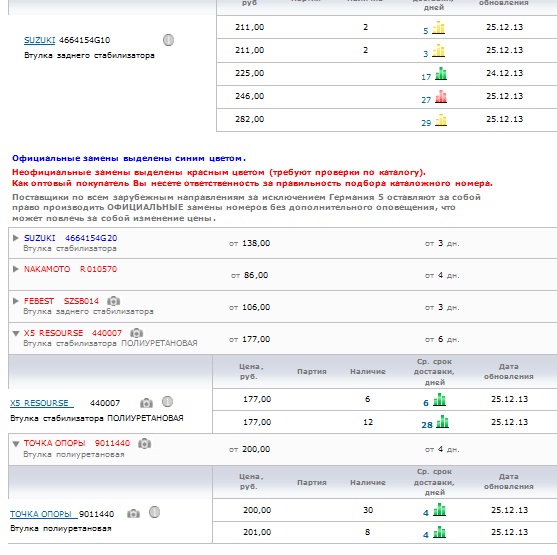The height and width of the screenshot is (555, 557).
Task: Click delivery days value 27
Action: (x=426, y=100)
